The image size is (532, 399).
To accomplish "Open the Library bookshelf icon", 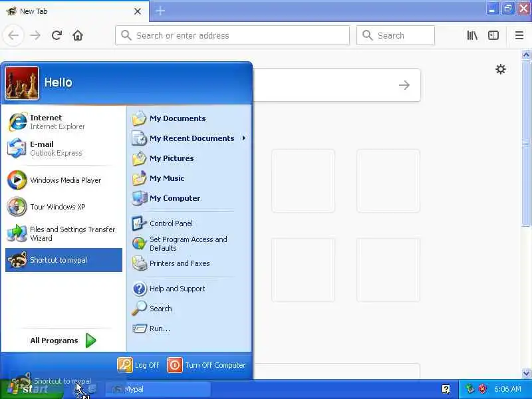I will click(472, 35).
